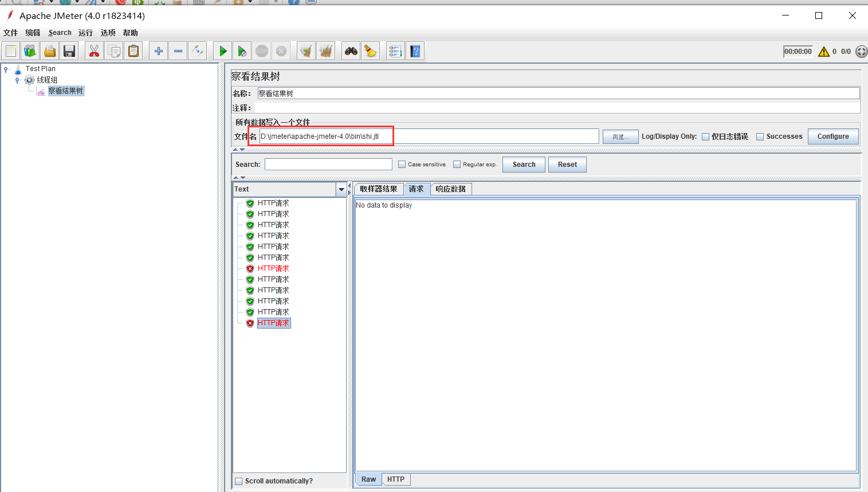Click the Configure button

833,136
